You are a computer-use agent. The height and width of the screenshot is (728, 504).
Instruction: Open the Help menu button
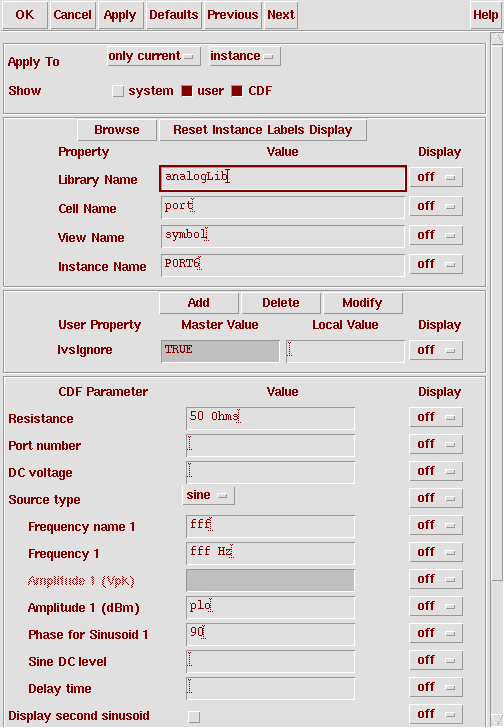[486, 15]
